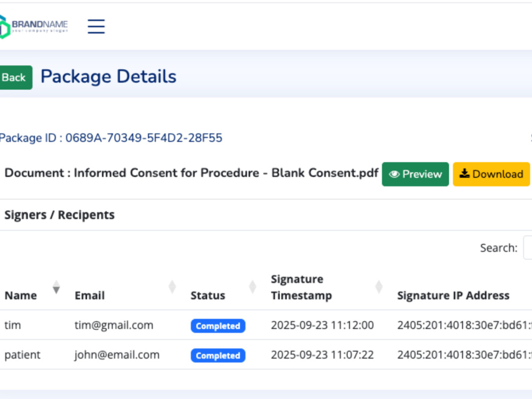Go back with the Back button
Image resolution: width=532 pixels, height=399 pixels.
click(15, 78)
